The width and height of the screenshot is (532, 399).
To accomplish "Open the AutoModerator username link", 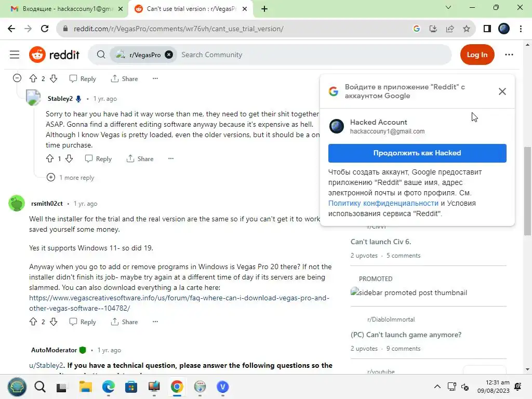I will click(x=54, y=350).
